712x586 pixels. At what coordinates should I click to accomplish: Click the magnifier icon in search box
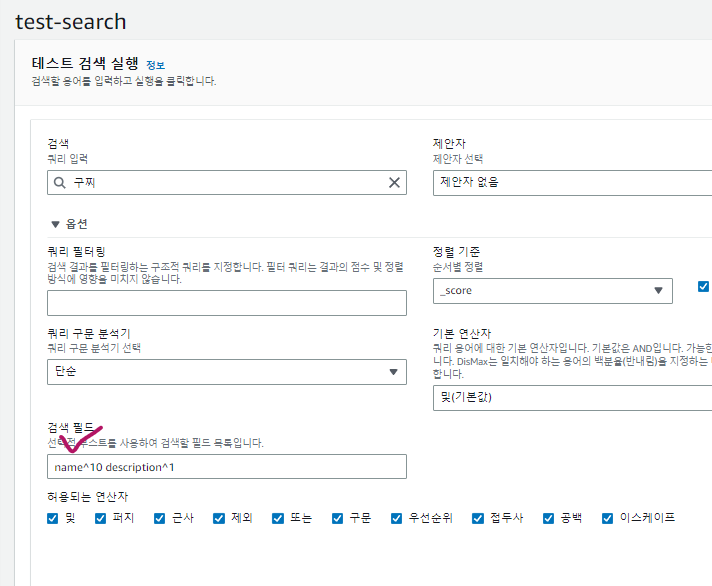60,183
